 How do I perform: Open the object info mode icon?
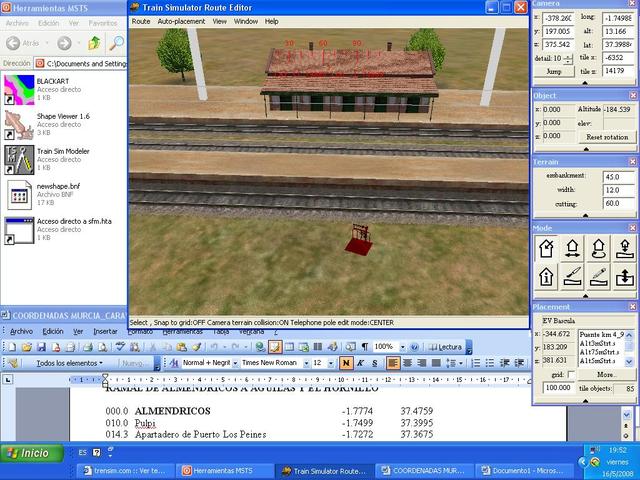pos(548,276)
